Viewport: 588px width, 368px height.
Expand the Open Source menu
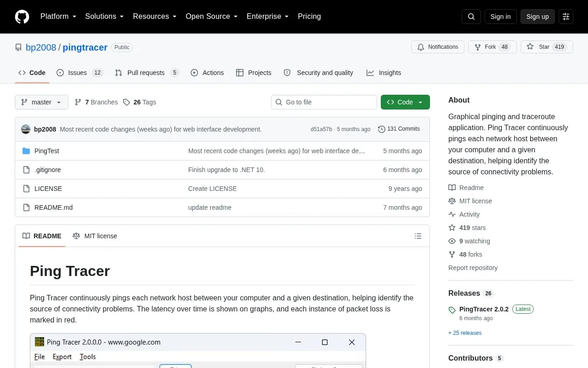click(212, 17)
